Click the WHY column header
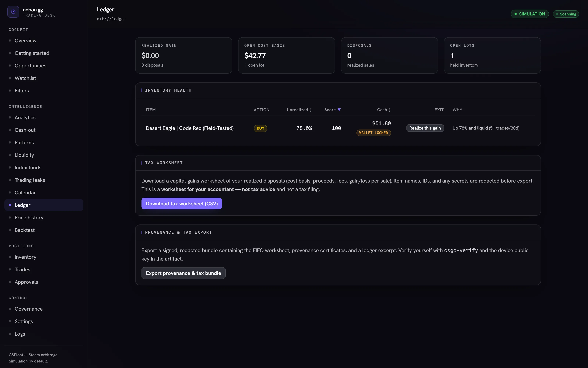 pyautogui.click(x=457, y=110)
